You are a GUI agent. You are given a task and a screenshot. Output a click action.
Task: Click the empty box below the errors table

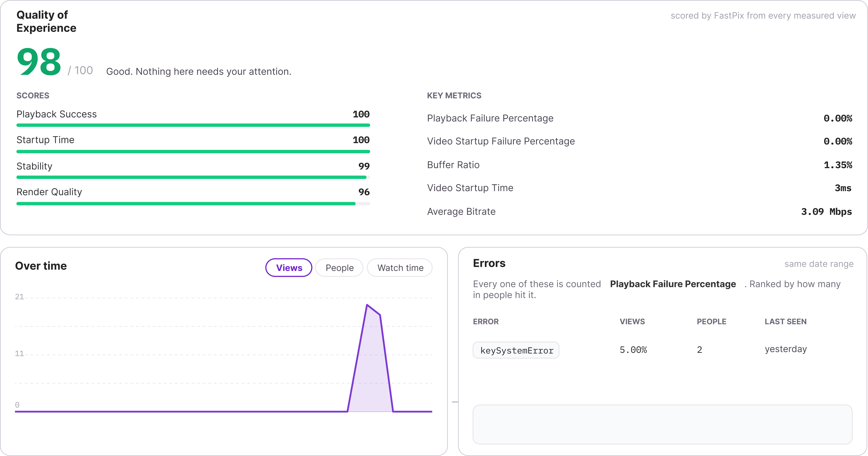point(662,424)
